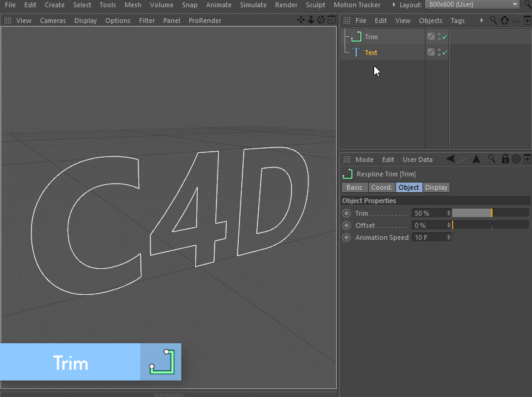Select the Text object in Object Manager

tap(371, 53)
